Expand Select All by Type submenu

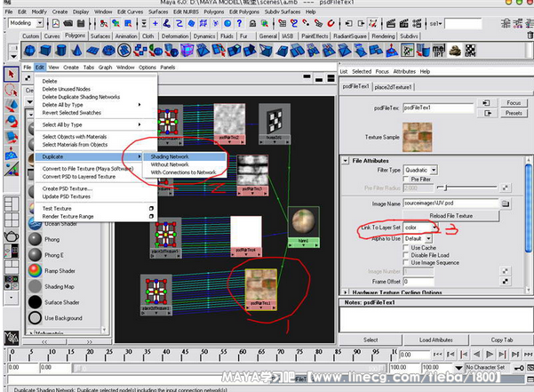tap(139, 124)
